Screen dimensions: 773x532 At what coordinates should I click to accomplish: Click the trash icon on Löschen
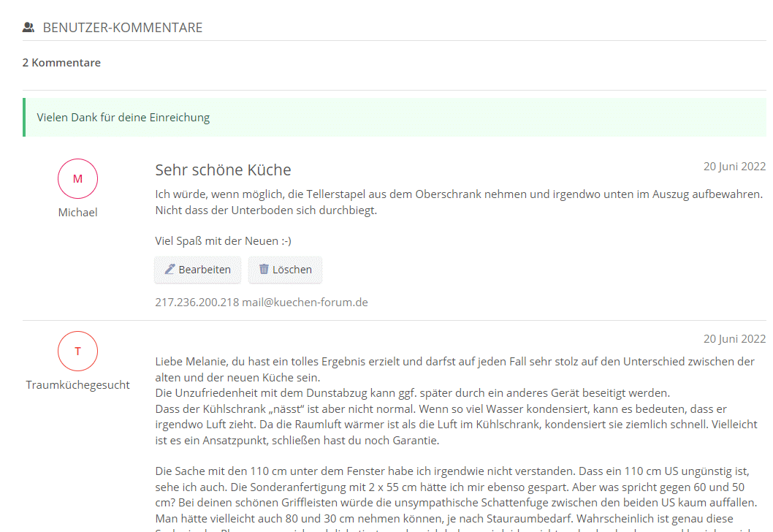tap(264, 270)
